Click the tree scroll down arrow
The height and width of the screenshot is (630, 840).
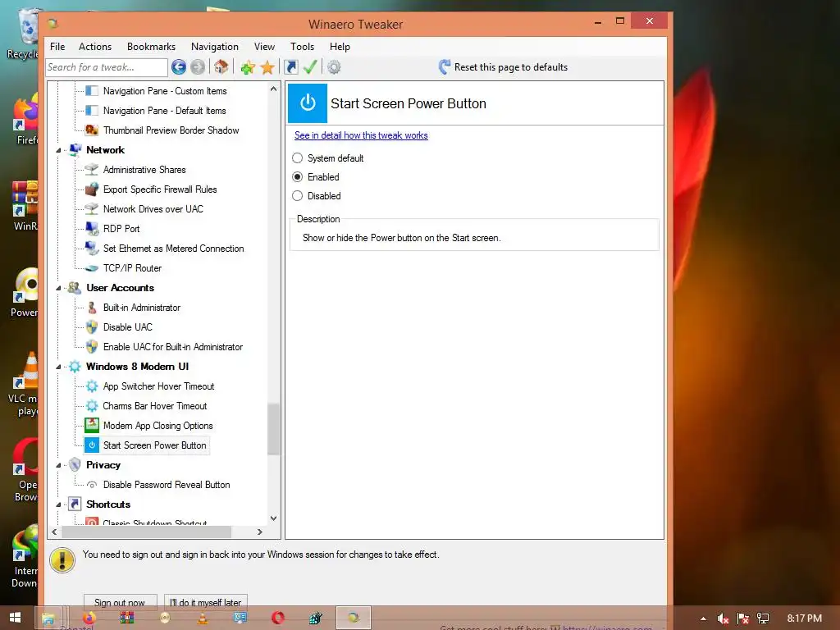click(274, 518)
